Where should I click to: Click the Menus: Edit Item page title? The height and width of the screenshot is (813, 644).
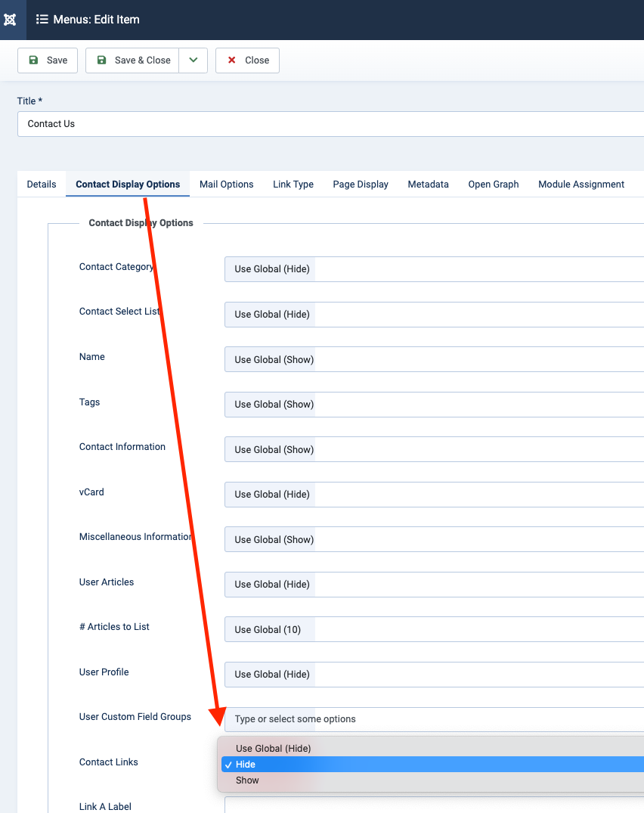[96, 19]
